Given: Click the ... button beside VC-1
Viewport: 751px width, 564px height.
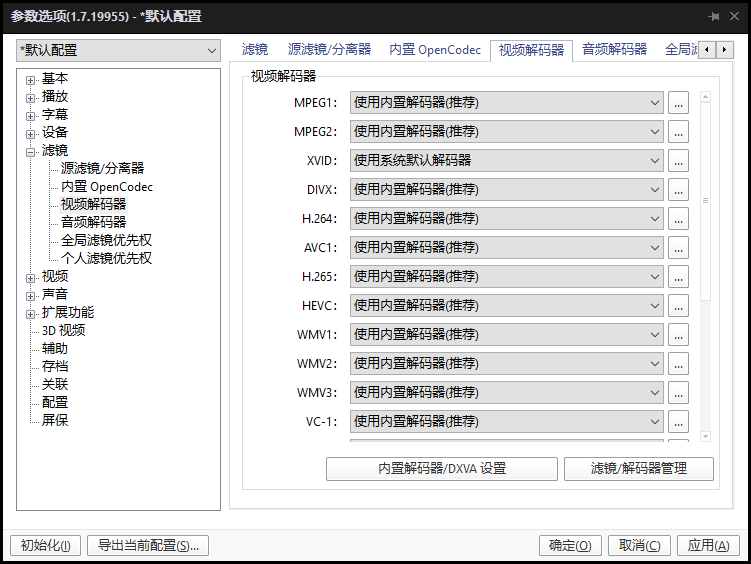Looking at the screenshot, I should pos(678,421).
